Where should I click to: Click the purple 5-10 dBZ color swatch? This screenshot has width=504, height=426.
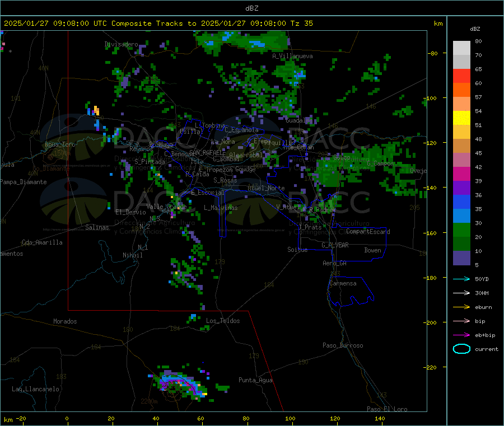(x=461, y=258)
